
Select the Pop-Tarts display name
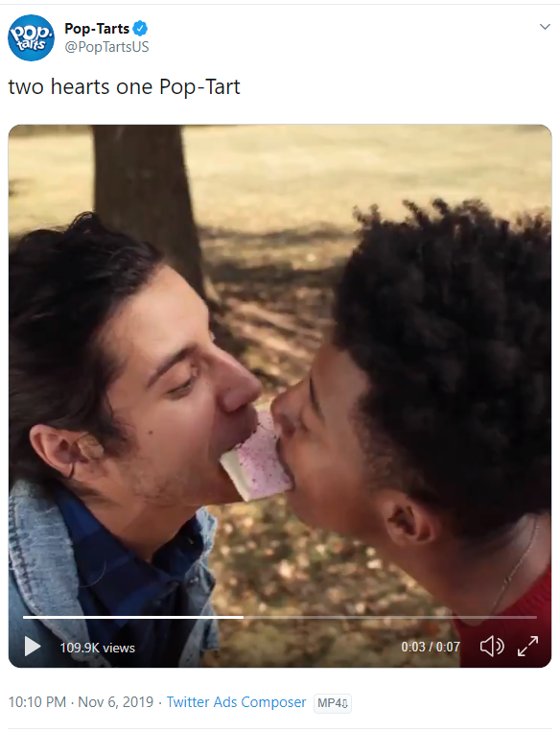(97, 29)
